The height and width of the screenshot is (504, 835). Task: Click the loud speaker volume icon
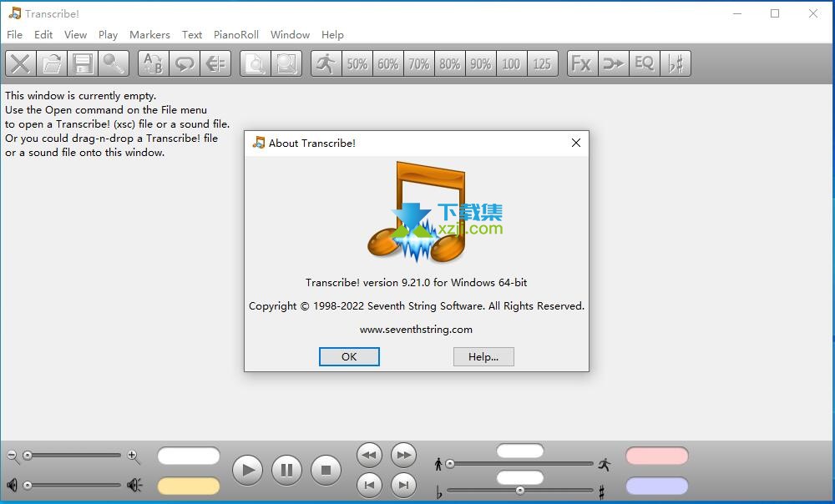click(134, 485)
